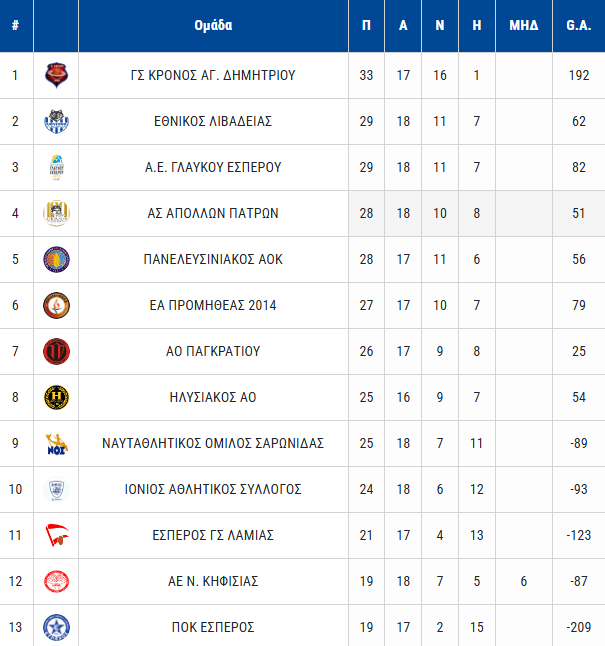The width and height of the screenshot is (605, 646).
Task: Click the Π points column header
Action: point(366,25)
